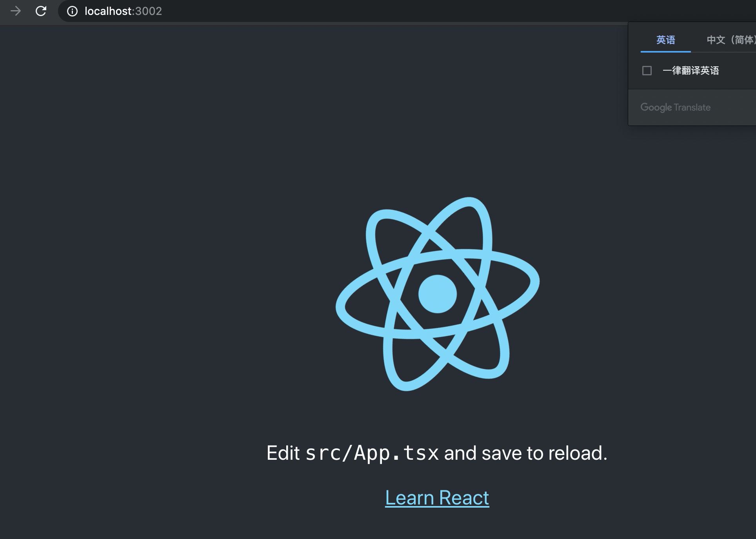This screenshot has height=539, width=756.
Task: Click the localhost:3002 address bar
Action: 407,11
